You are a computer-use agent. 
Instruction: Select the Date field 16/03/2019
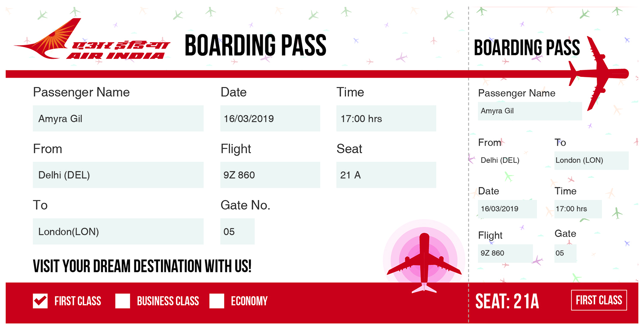tap(270, 119)
